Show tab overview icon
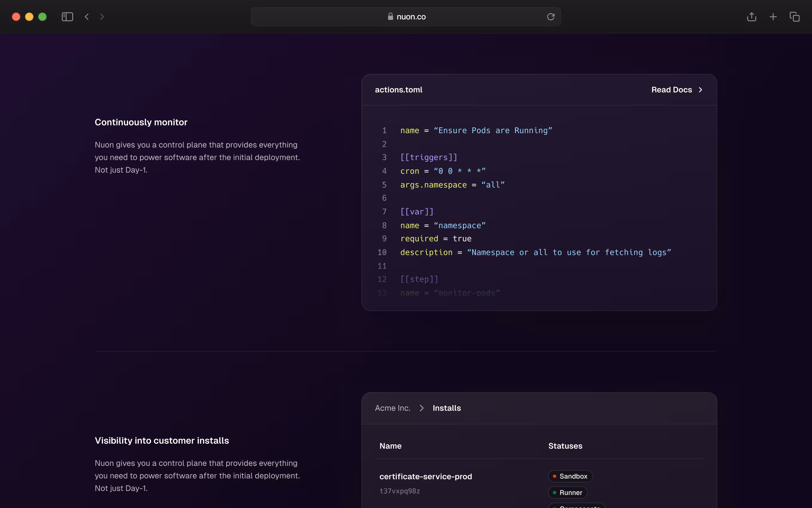Screen dimensions: 812x508 [795, 17]
